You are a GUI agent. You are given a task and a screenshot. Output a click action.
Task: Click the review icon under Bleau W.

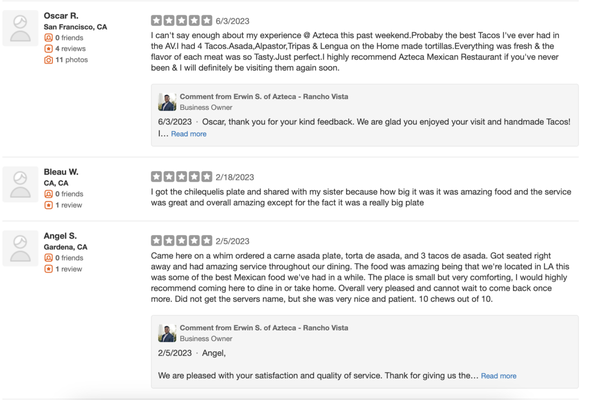[48, 205]
